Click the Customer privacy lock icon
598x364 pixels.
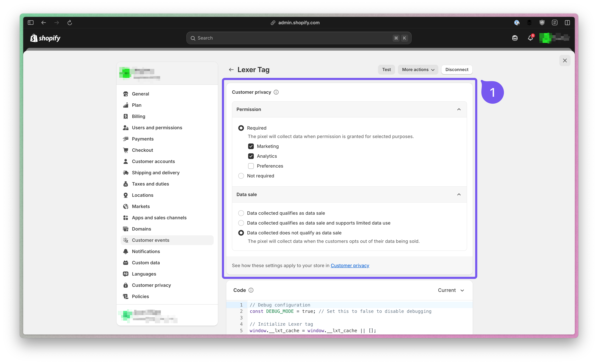(x=126, y=285)
